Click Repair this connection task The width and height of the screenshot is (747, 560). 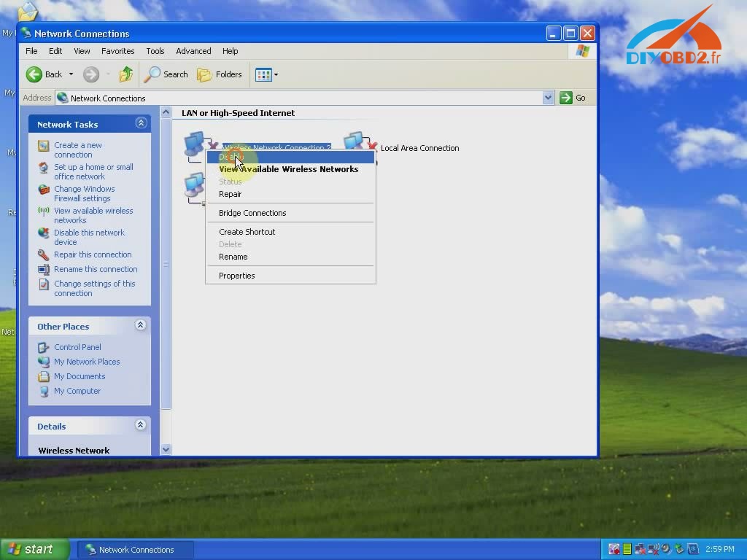93,254
